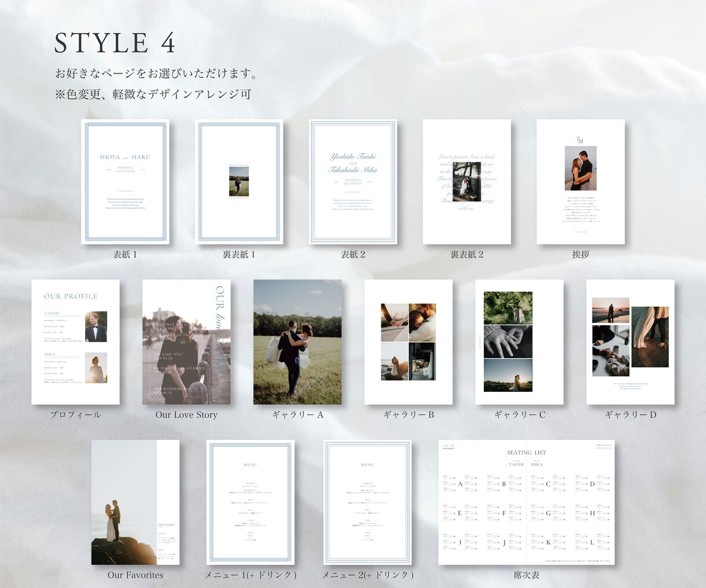Click the caption "表紙 1"

(x=125, y=254)
